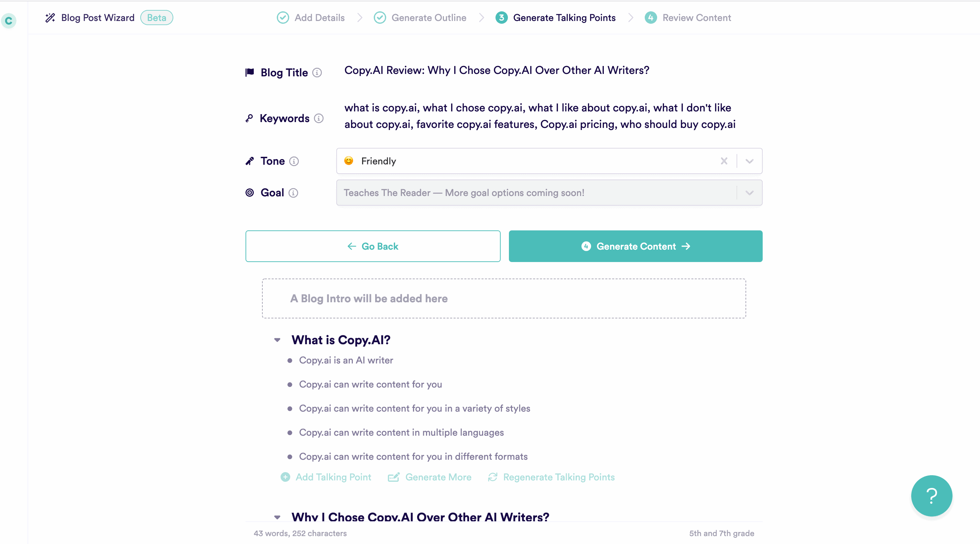Click the Keywords info icon
The height and width of the screenshot is (544, 980).
click(319, 119)
